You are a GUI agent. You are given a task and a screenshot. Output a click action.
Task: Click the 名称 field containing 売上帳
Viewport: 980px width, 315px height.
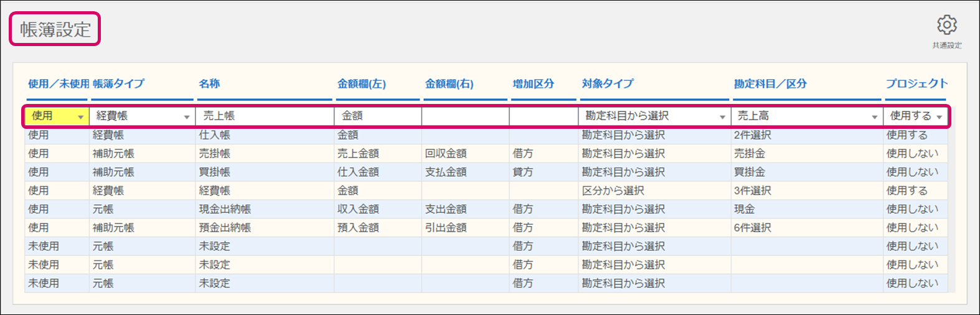click(264, 116)
